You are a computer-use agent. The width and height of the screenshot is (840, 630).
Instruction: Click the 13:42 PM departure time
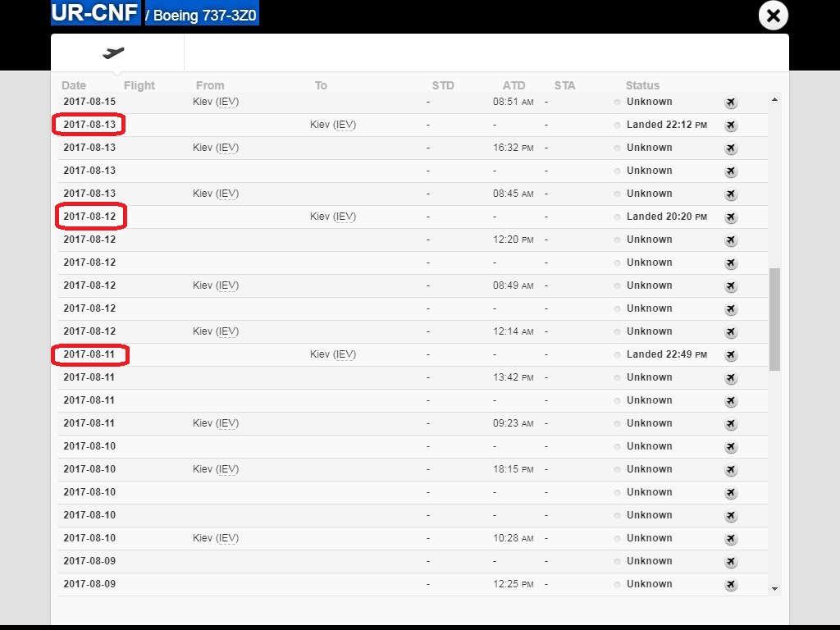(x=514, y=377)
